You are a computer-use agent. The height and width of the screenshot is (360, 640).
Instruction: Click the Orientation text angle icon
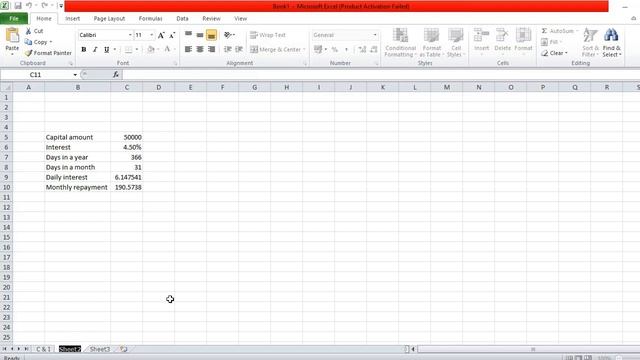point(228,35)
